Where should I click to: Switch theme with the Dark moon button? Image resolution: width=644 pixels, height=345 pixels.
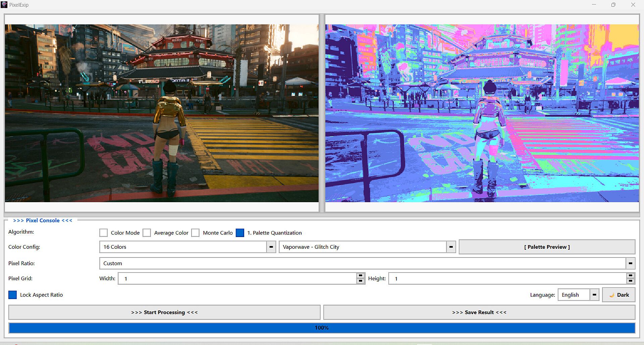click(619, 295)
